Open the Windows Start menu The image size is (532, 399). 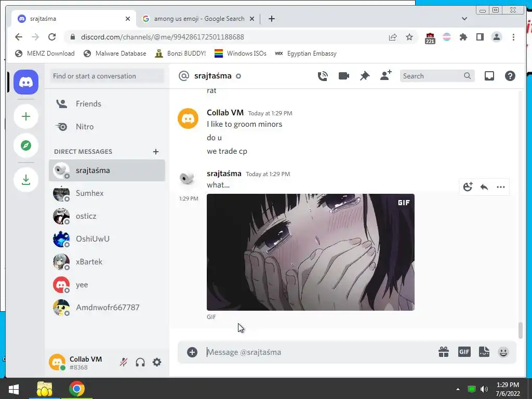14,389
